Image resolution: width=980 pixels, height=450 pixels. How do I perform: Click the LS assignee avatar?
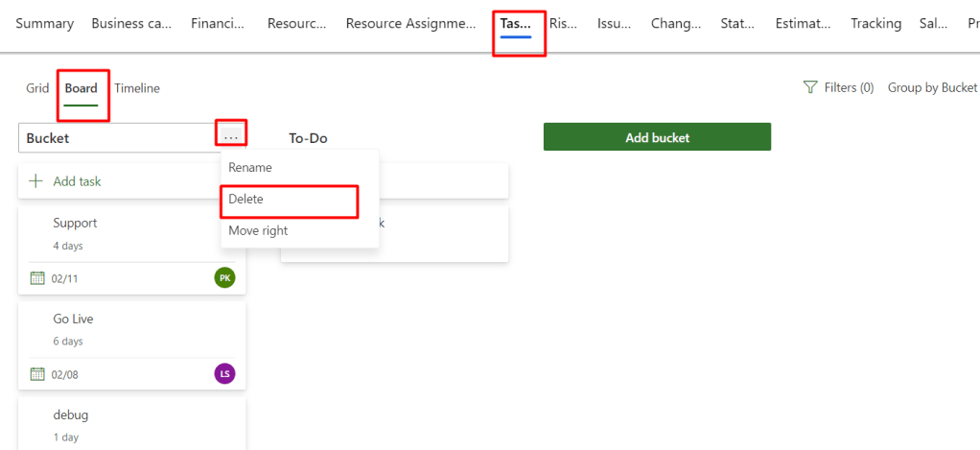tap(224, 374)
